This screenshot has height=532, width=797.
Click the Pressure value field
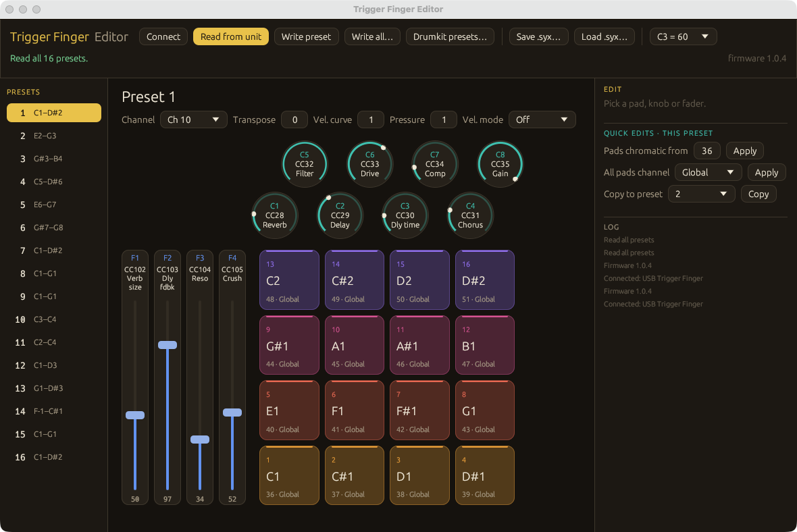click(x=444, y=120)
